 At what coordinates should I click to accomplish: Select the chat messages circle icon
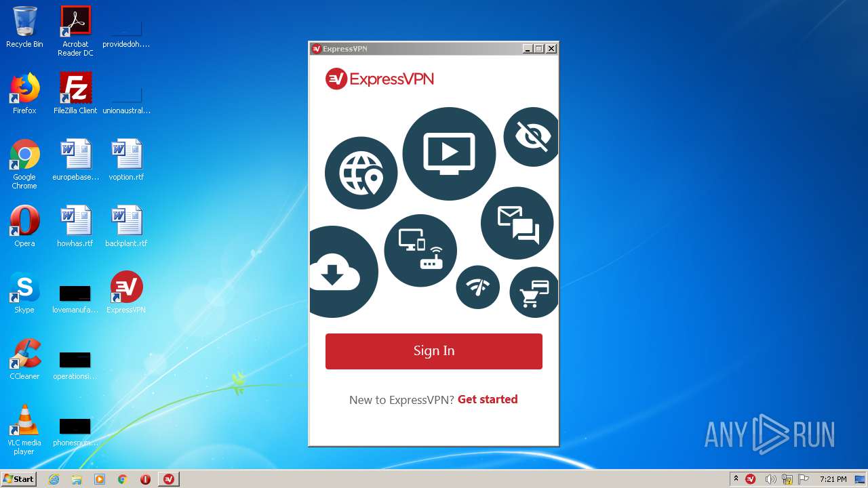tap(517, 223)
